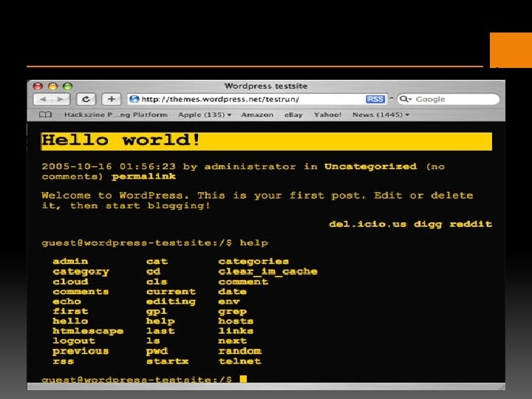Select the grep command

233,312
